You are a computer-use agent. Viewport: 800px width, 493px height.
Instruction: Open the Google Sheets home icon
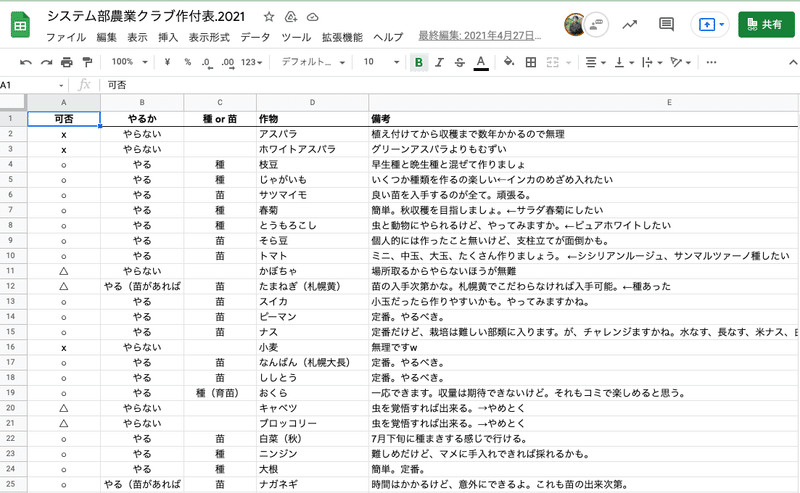click(x=20, y=25)
